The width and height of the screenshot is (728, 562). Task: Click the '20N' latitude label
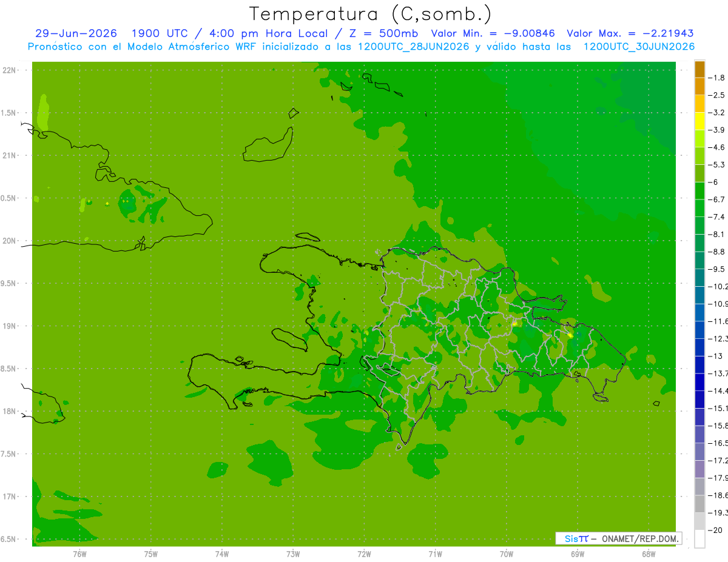pyautogui.click(x=10, y=241)
